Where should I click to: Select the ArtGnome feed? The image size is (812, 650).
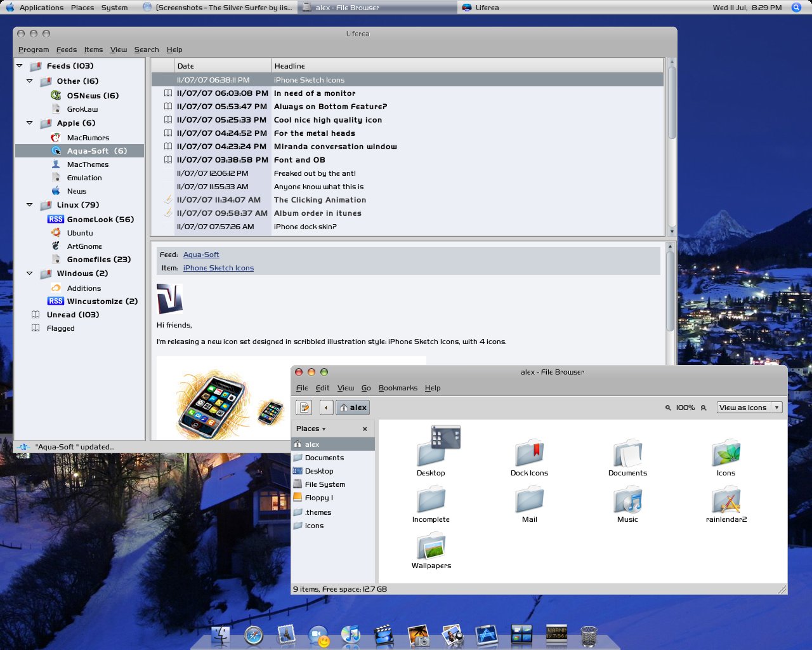point(84,246)
